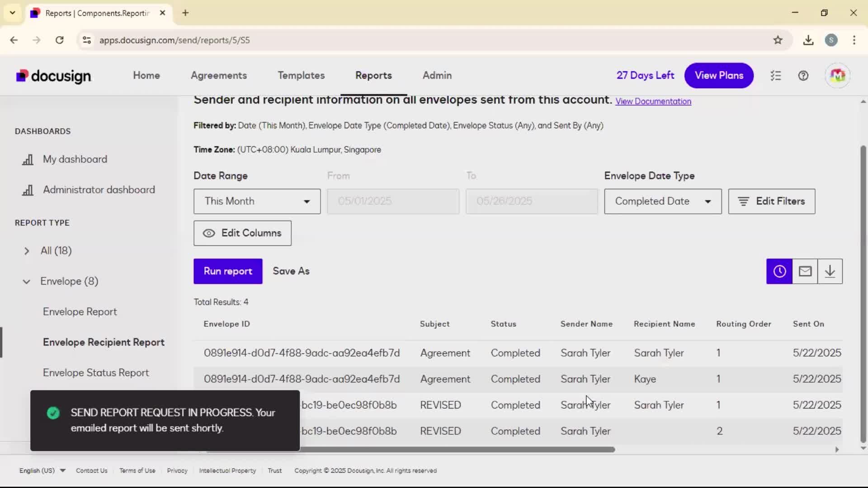Open browser downloads icon
This screenshot has height=488, width=868.
pos(808,40)
